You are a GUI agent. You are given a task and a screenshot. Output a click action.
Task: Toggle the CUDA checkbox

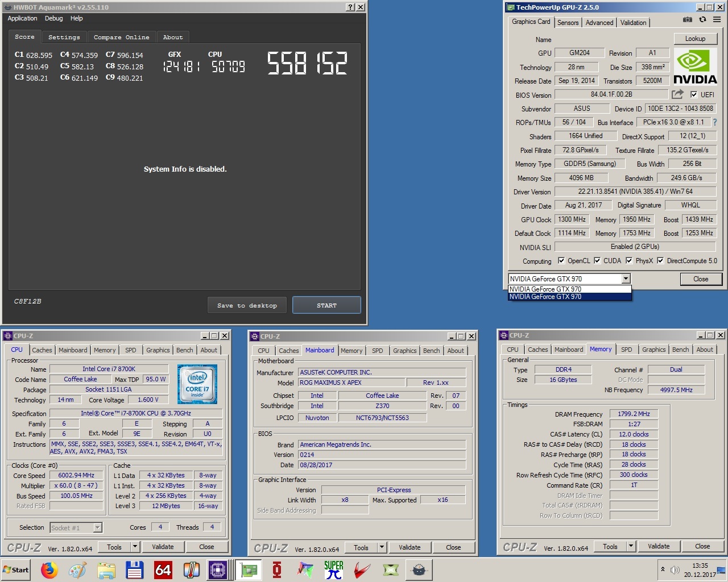[597, 261]
